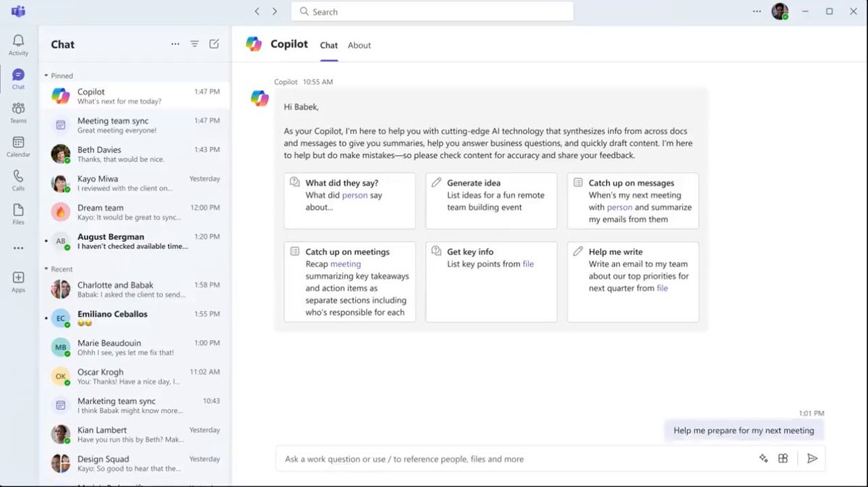Open the Marketing team sync chat

pos(135,405)
